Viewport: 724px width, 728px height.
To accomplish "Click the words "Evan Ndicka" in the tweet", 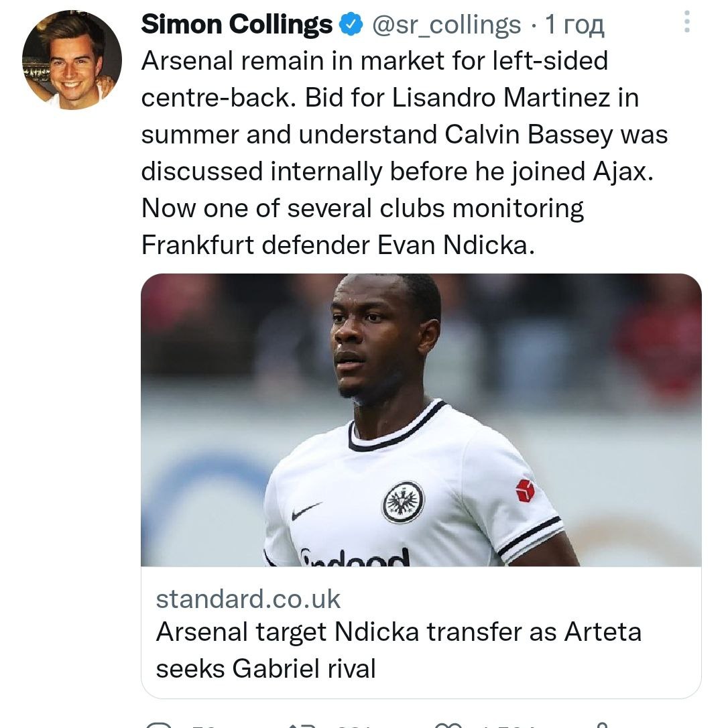I will click(x=455, y=245).
